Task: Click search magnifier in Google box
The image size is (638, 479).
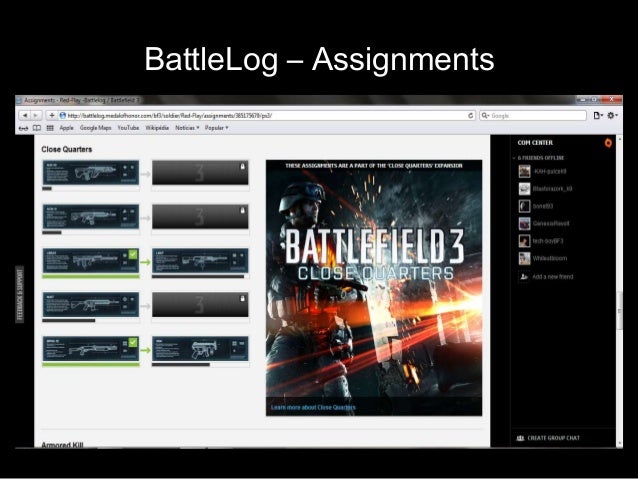Action: [x=485, y=116]
